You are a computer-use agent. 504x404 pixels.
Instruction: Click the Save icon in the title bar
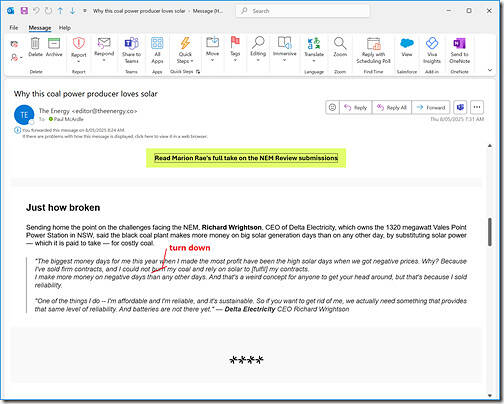click(x=24, y=11)
